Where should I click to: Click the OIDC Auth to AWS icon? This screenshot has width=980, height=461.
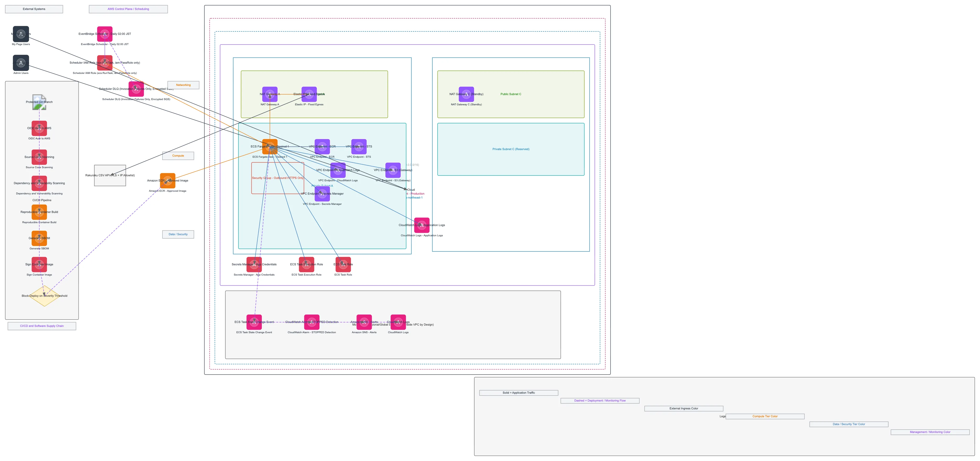pyautogui.click(x=39, y=128)
